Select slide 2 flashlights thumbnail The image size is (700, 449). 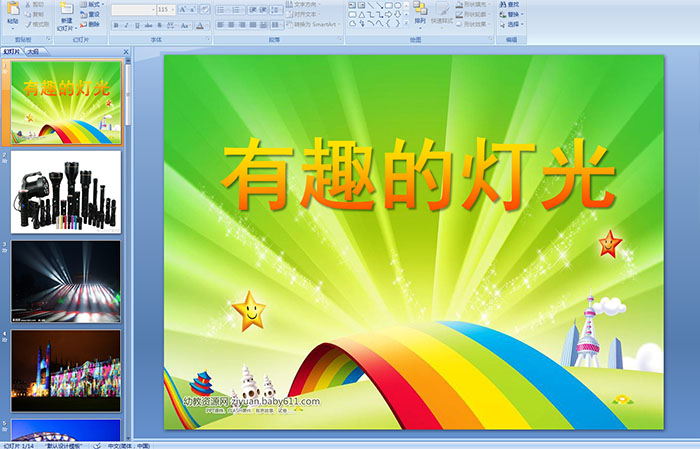tap(66, 192)
